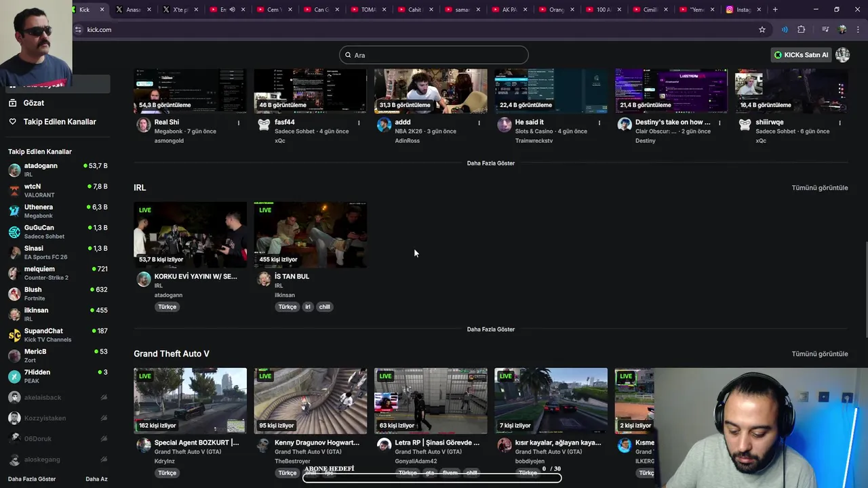Viewport: 868px width, 488px height.
Task: Open Special Agent BOZKURT stream thumbnail
Action: tap(190, 401)
